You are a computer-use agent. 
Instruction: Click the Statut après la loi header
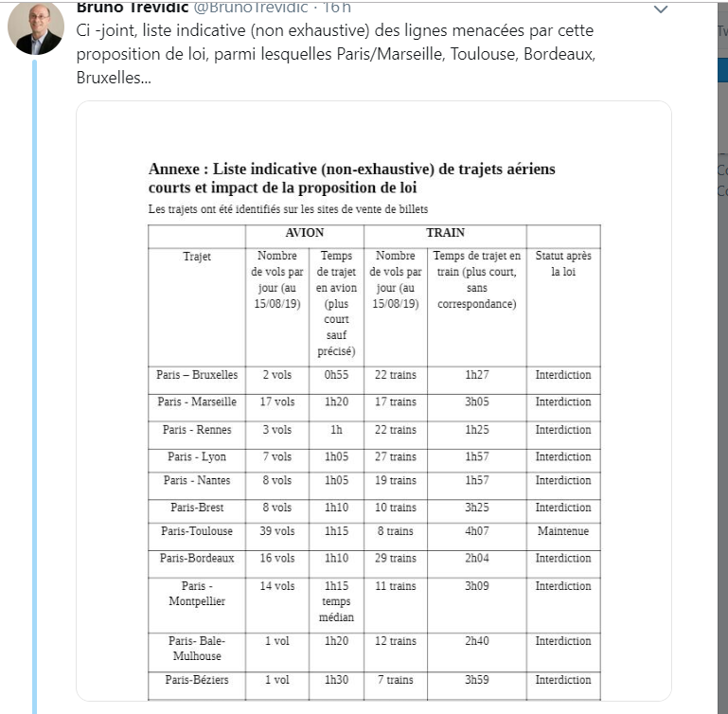pos(562,263)
